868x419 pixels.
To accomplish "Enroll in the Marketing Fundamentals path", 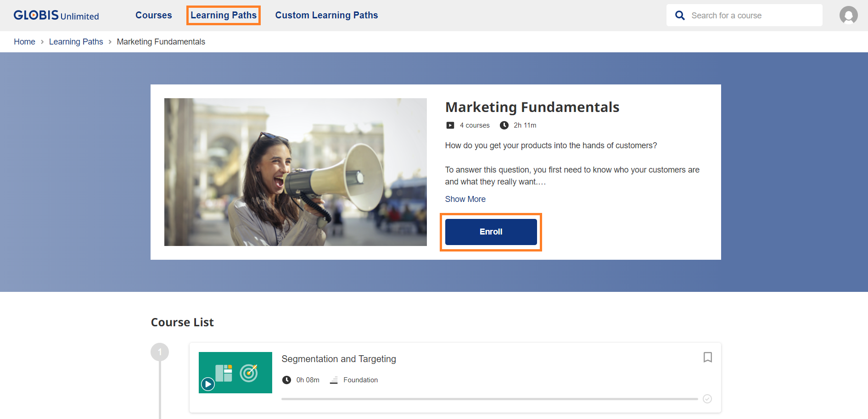I will tap(490, 232).
